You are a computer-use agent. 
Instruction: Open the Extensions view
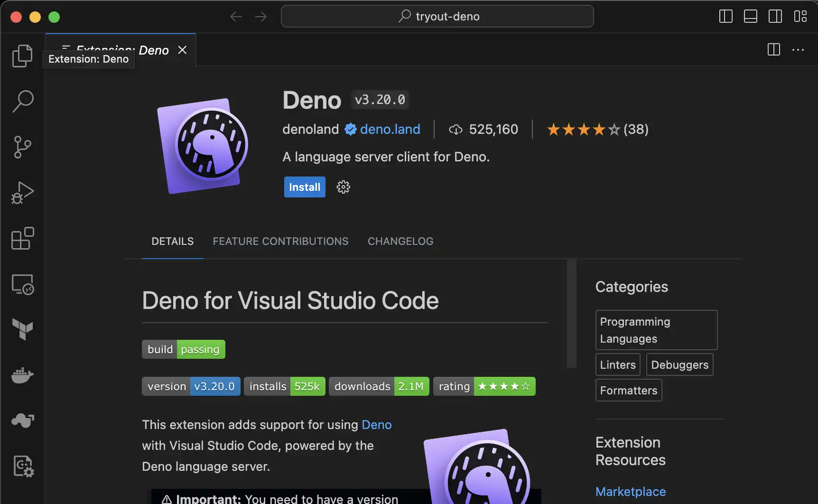click(x=22, y=238)
